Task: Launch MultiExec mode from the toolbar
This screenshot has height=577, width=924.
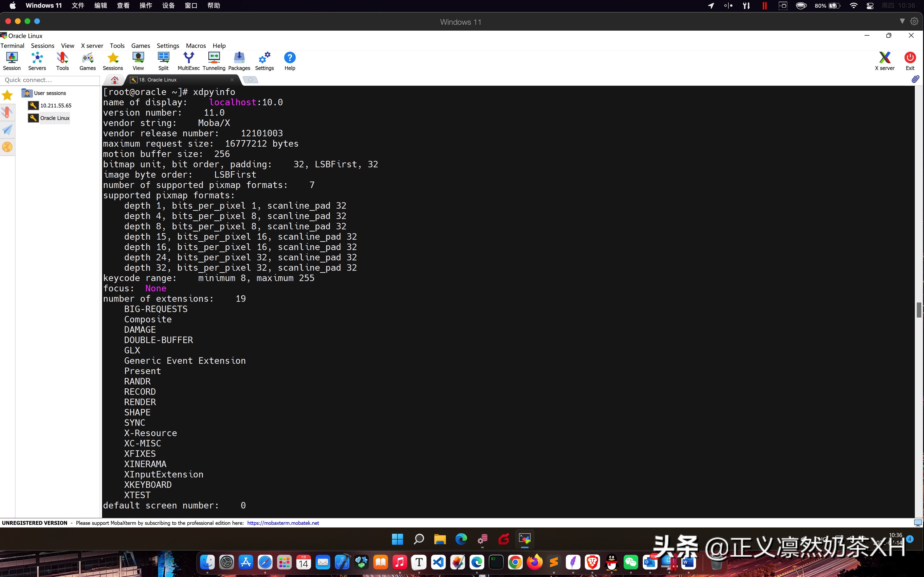Action: (189, 60)
